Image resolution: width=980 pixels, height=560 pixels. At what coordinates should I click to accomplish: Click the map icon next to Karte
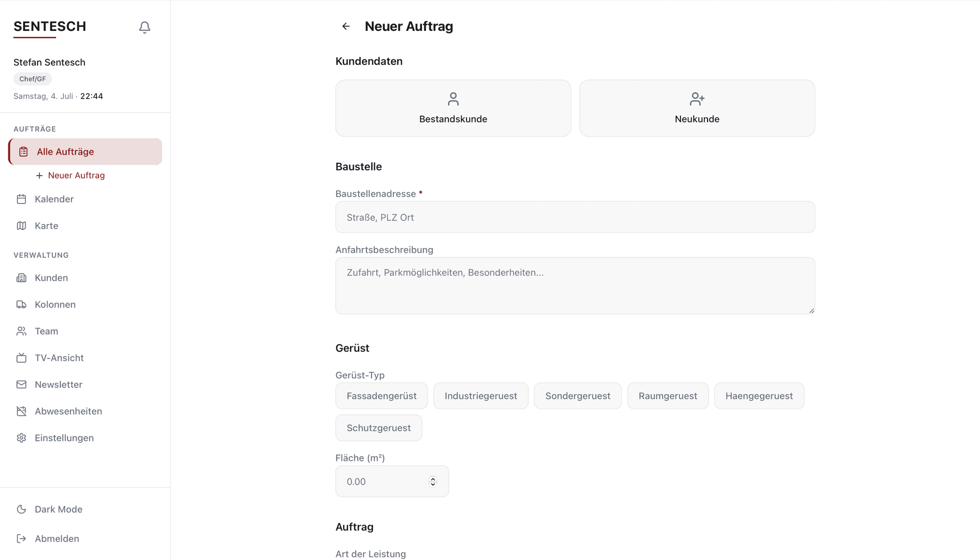tap(22, 226)
